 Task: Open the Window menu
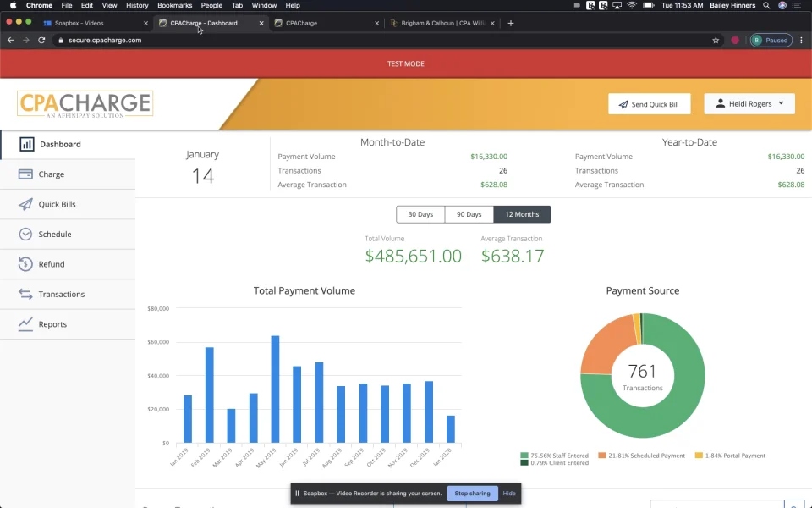click(264, 5)
